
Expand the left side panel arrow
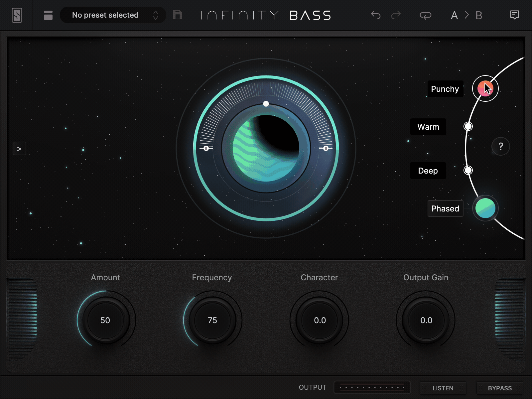click(x=19, y=149)
